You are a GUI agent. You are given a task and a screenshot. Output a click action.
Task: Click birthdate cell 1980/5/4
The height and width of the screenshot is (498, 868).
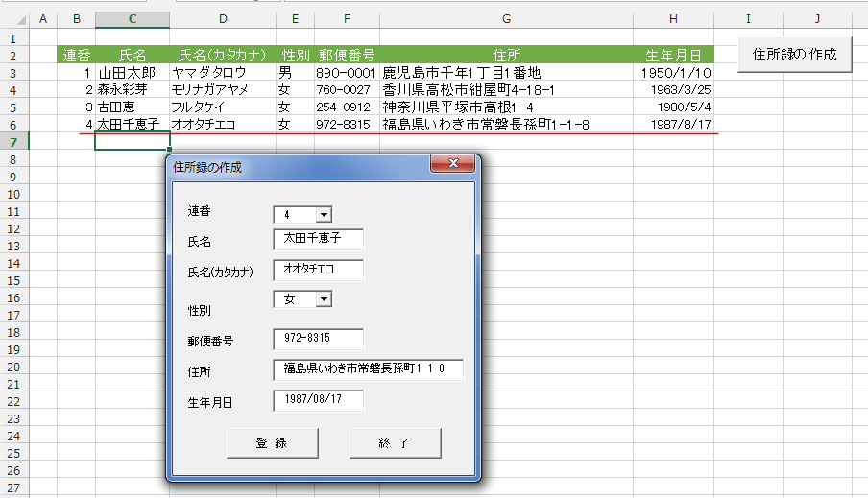point(673,107)
